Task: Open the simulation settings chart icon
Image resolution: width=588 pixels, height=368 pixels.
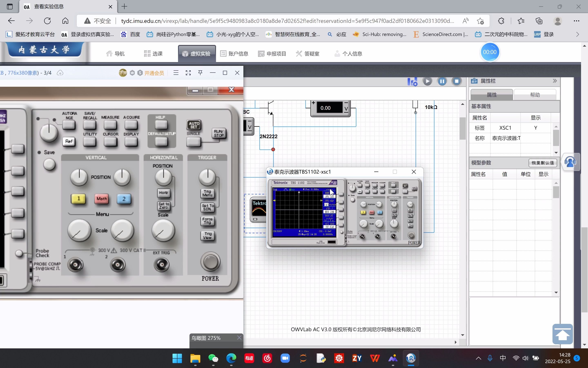Action: pyautogui.click(x=412, y=82)
